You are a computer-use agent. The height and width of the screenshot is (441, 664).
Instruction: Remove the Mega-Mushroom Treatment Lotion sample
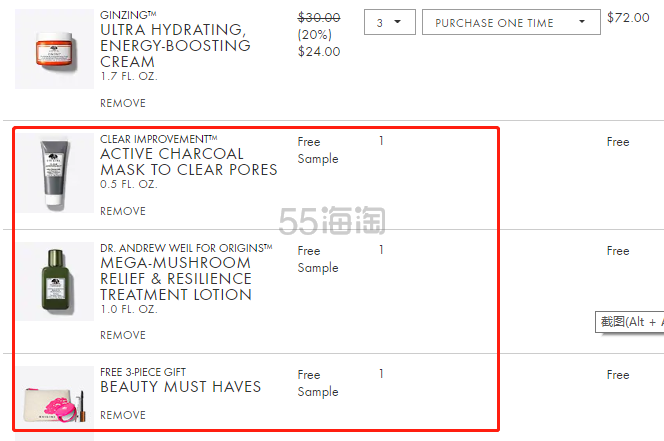click(x=123, y=335)
